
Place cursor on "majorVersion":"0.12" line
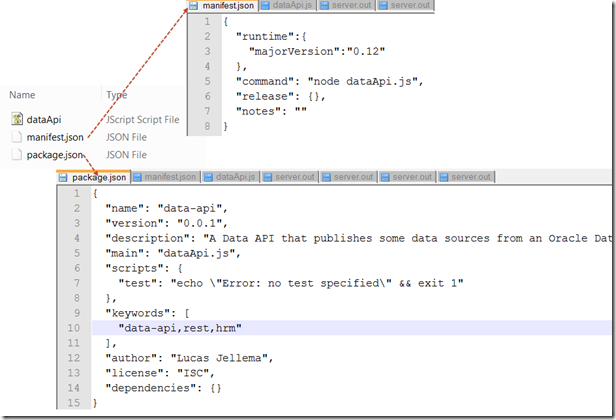317,51
